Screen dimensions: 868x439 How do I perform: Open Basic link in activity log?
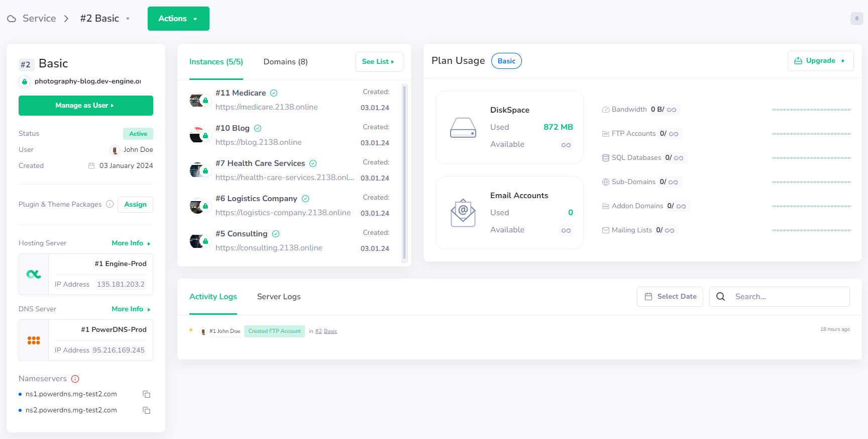point(331,331)
